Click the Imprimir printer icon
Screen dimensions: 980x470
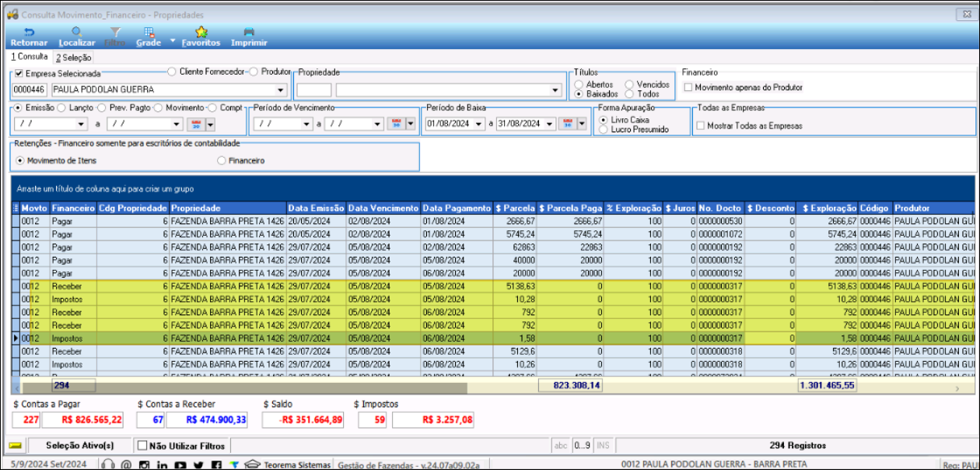[249, 32]
